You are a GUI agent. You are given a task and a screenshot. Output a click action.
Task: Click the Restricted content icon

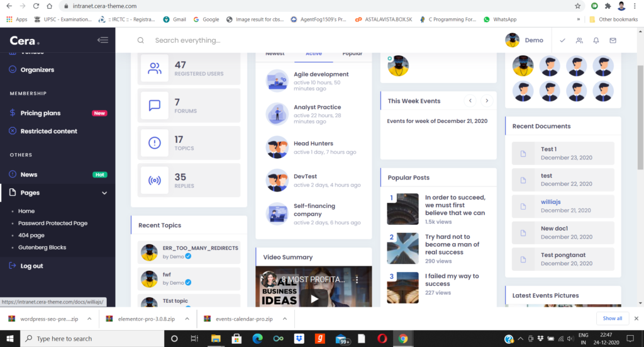click(13, 131)
